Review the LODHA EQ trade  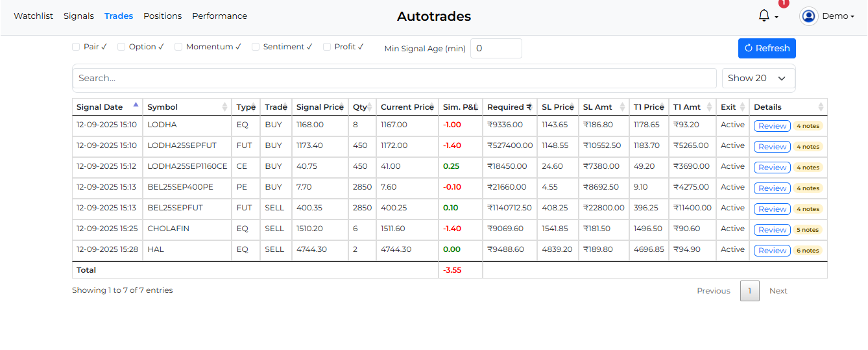(x=772, y=126)
